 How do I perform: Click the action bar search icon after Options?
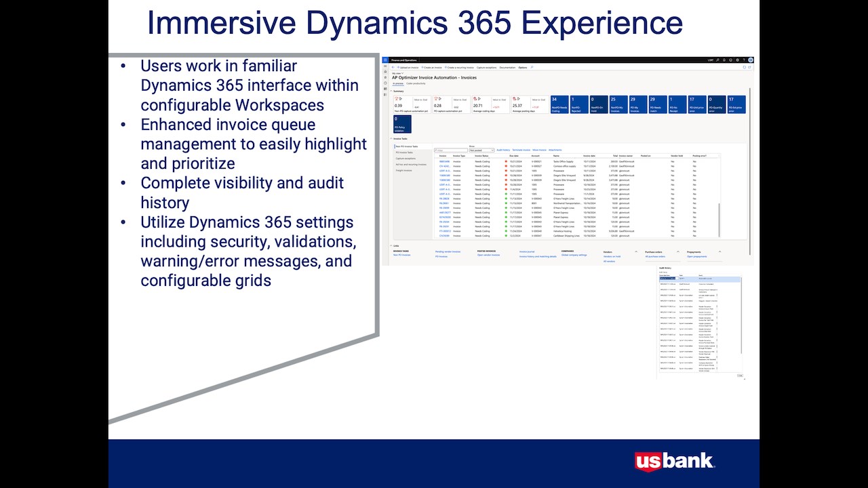532,67
